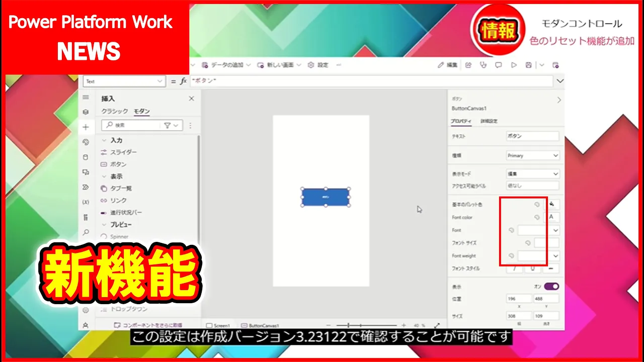
Task: Click the アクセス可能ラベル input field
Action: tap(532, 186)
